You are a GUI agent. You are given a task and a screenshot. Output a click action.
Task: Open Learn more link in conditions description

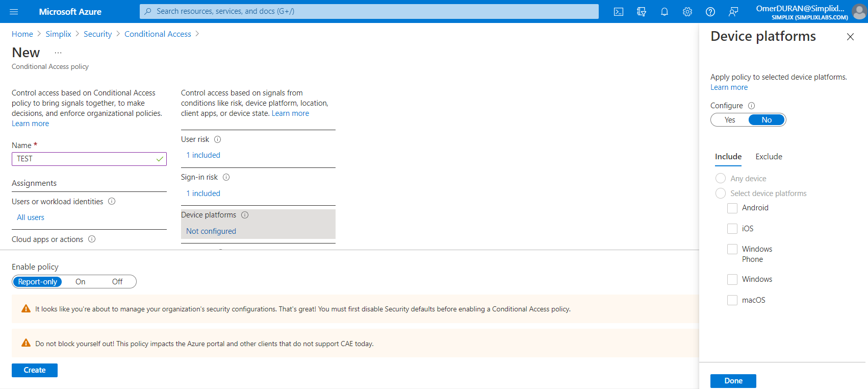click(290, 113)
